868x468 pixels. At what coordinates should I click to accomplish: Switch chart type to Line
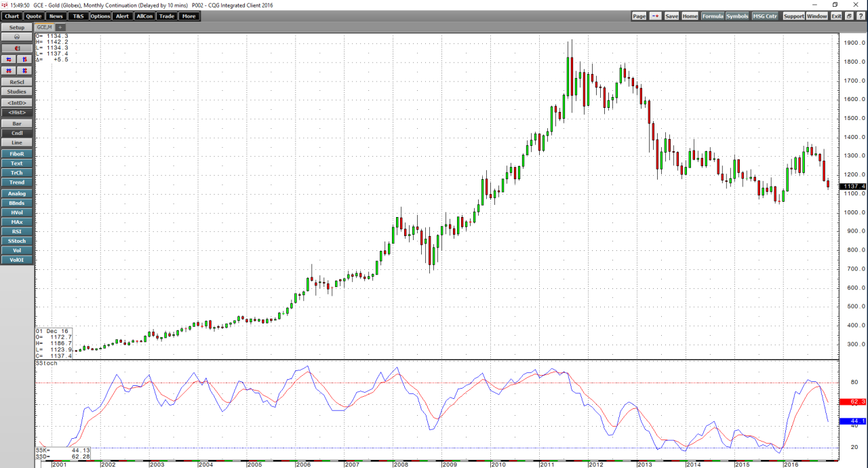(17, 142)
